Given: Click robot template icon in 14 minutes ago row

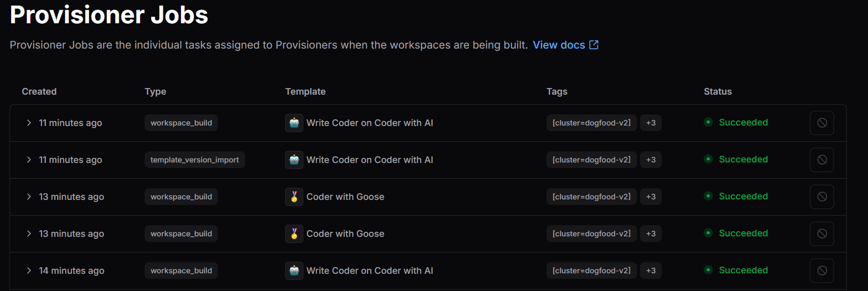Looking at the screenshot, I should (x=294, y=271).
